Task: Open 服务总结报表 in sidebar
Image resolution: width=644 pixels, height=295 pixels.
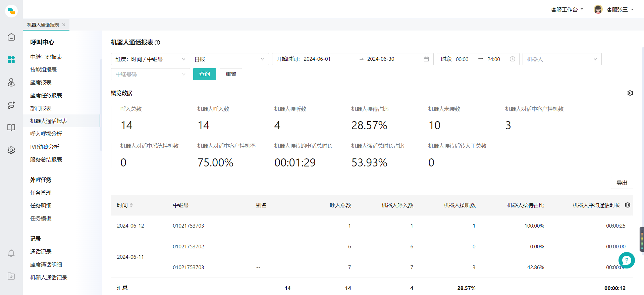Action: (x=46, y=160)
